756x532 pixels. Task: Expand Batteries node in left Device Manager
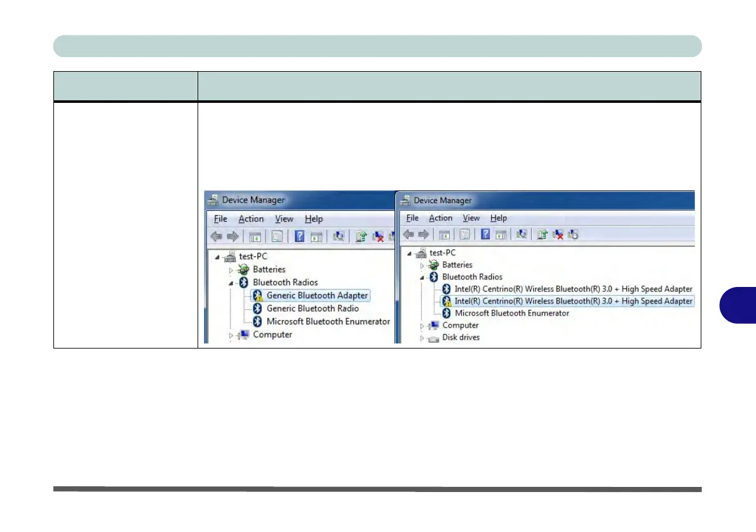pos(231,270)
